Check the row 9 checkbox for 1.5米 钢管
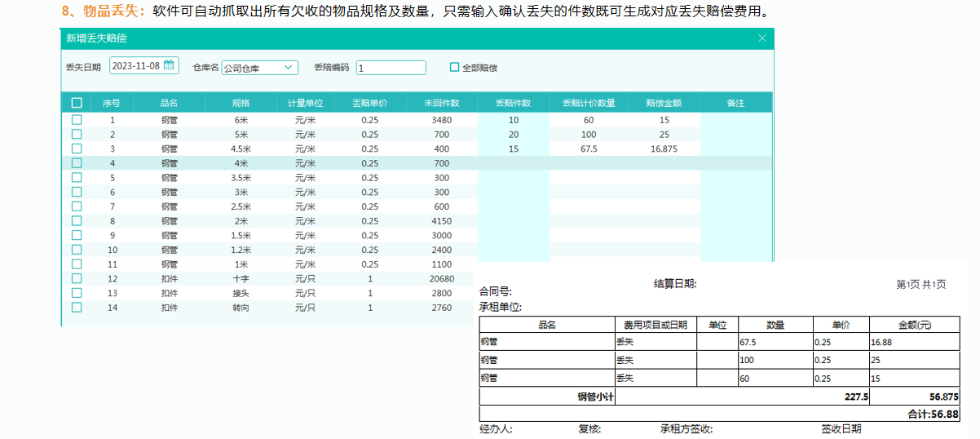This screenshot has height=439, width=980. (x=77, y=235)
